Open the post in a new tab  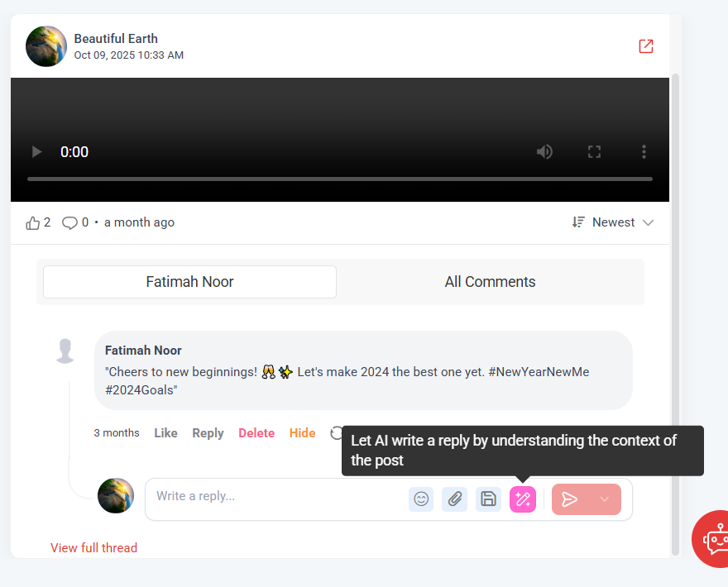pos(645,46)
